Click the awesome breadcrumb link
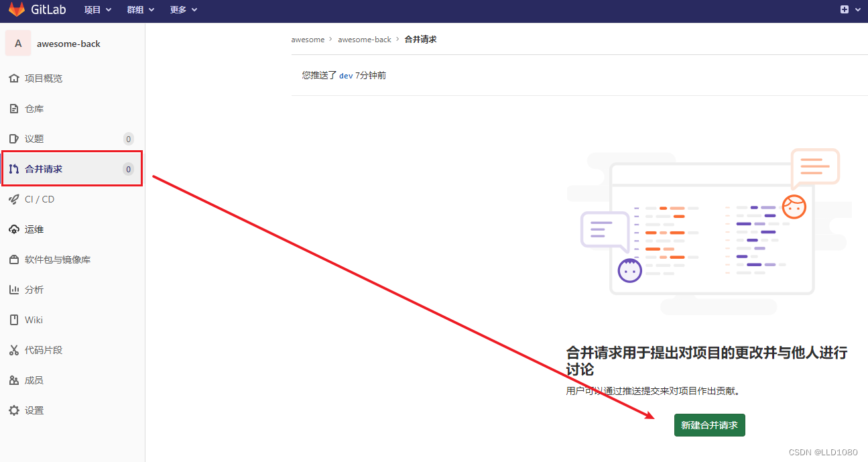 coord(308,40)
